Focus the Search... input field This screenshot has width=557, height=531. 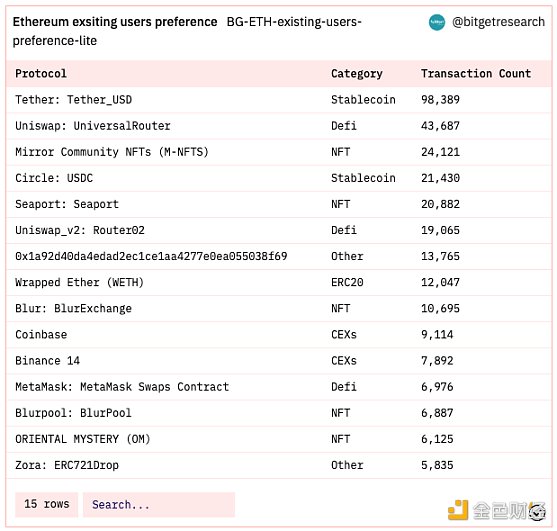point(159,504)
